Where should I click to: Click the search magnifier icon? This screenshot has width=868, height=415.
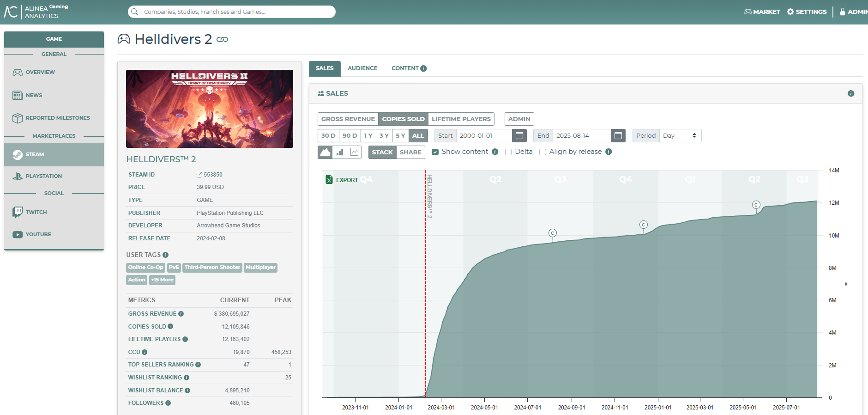[x=134, y=12]
